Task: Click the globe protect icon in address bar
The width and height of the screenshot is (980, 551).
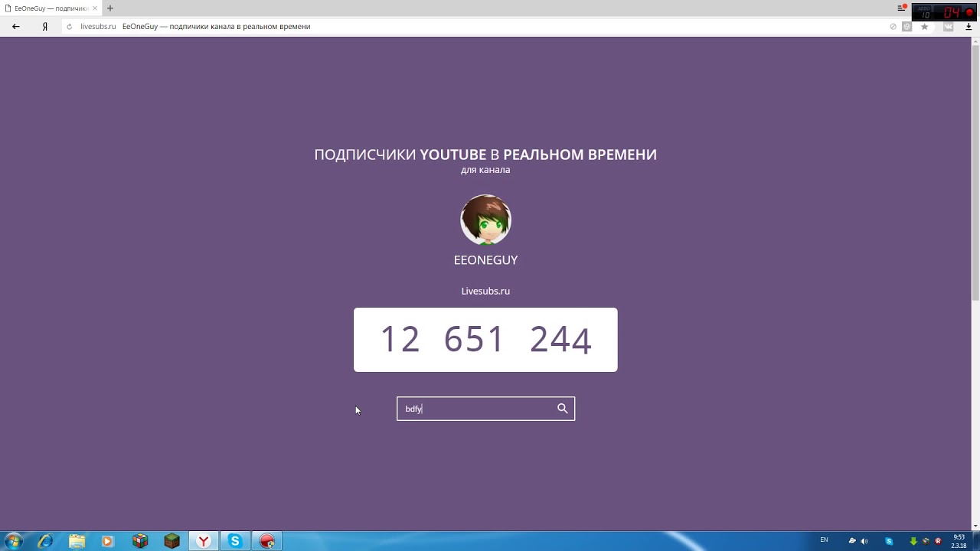Action: [907, 26]
